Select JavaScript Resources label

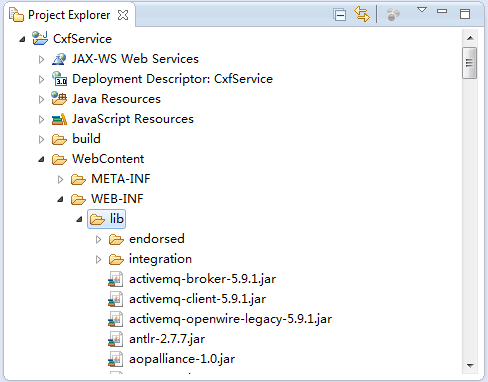[133, 119]
